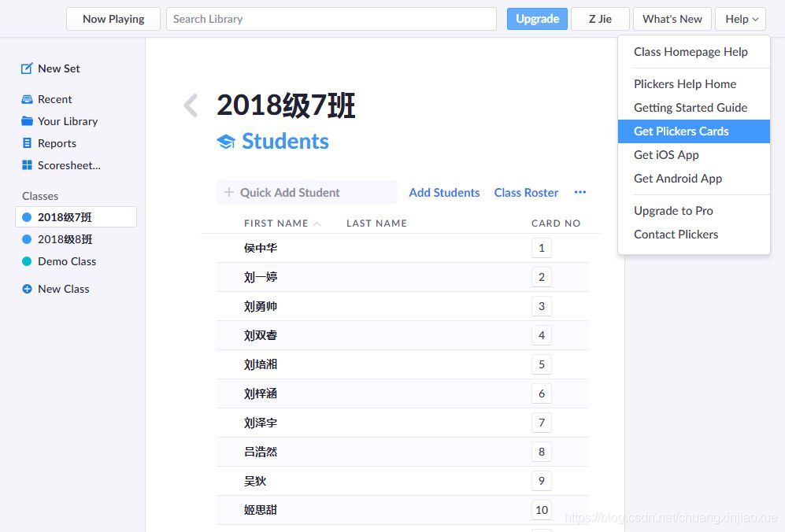Click the Students section heading
Viewport: 785px width, 532px height.
pyautogui.click(x=285, y=141)
